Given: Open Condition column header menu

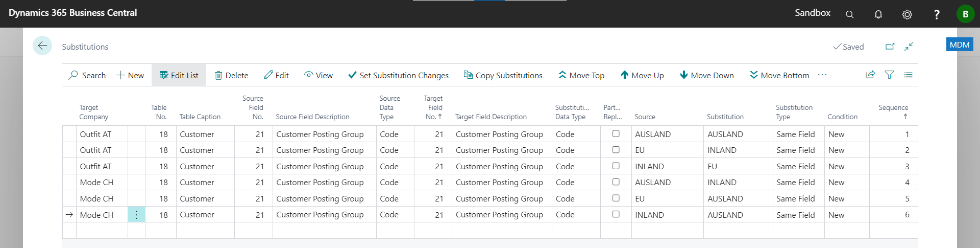Looking at the screenshot, I should click(842, 117).
